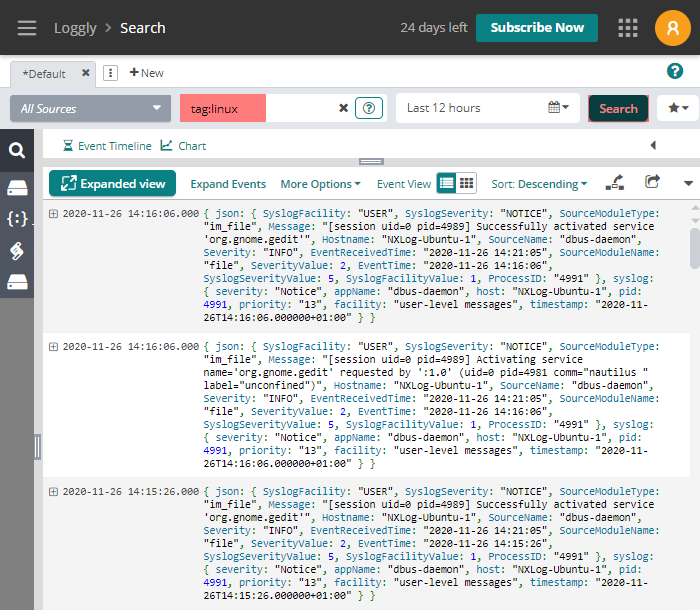Click the search syntax help icon

(x=370, y=108)
